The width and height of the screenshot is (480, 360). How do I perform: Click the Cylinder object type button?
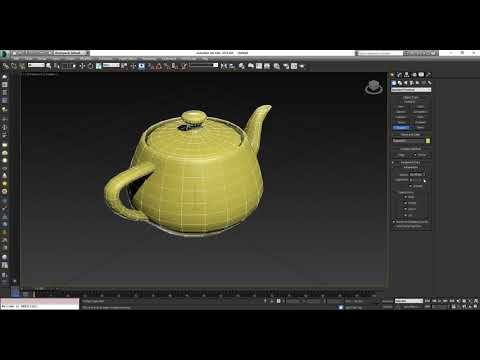(401, 117)
